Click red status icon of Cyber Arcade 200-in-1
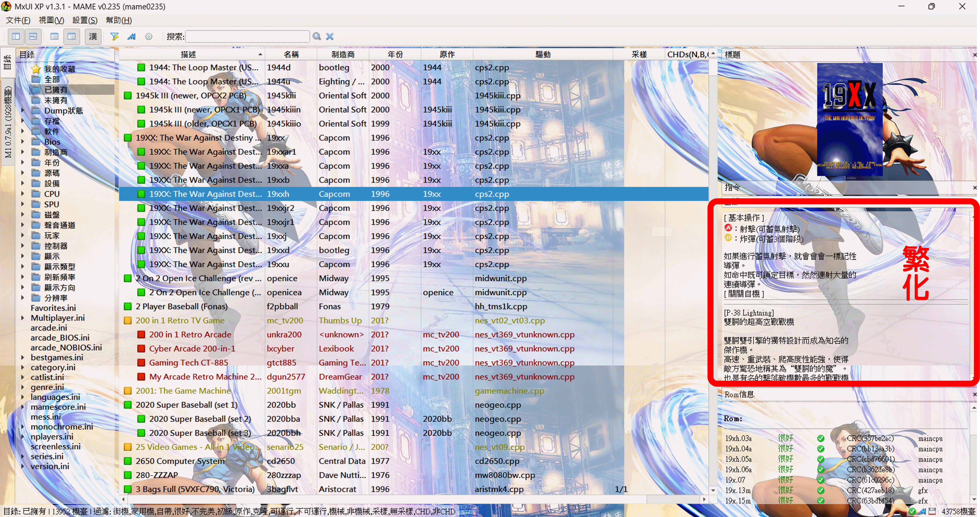 pos(141,349)
